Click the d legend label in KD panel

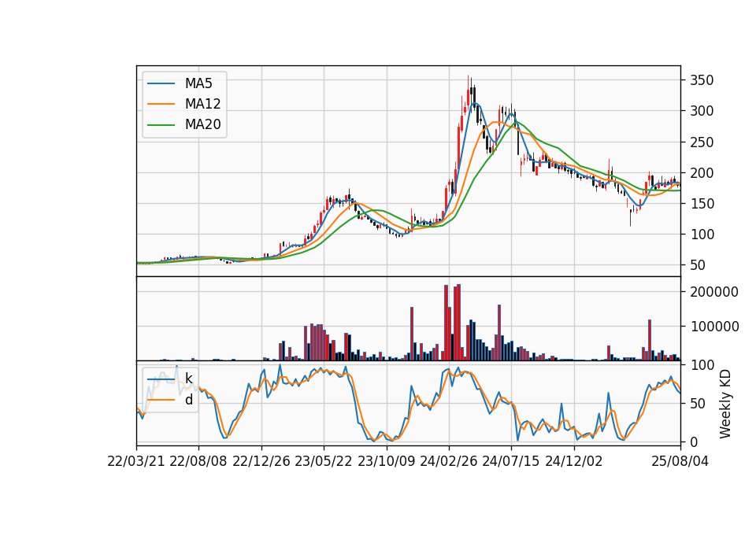click(189, 400)
